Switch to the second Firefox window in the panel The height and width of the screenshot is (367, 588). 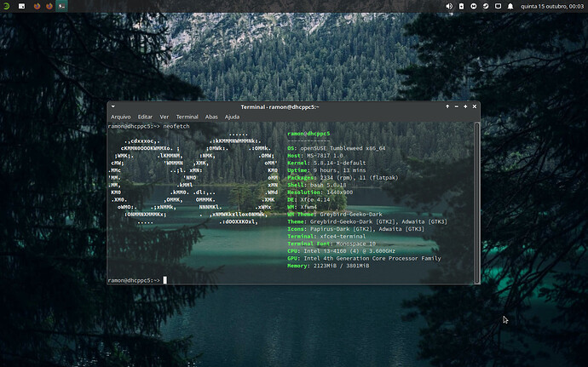pos(49,6)
